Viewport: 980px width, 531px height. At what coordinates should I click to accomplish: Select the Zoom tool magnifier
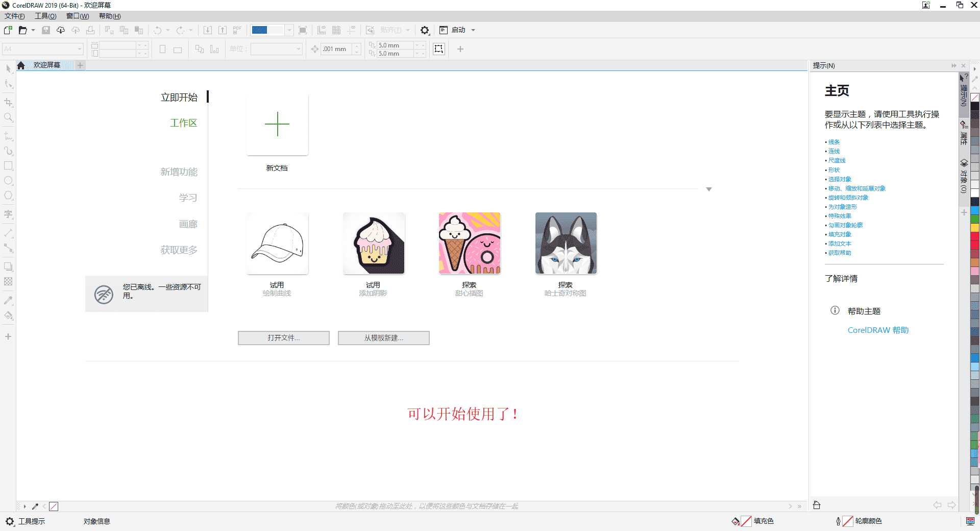[x=8, y=117]
